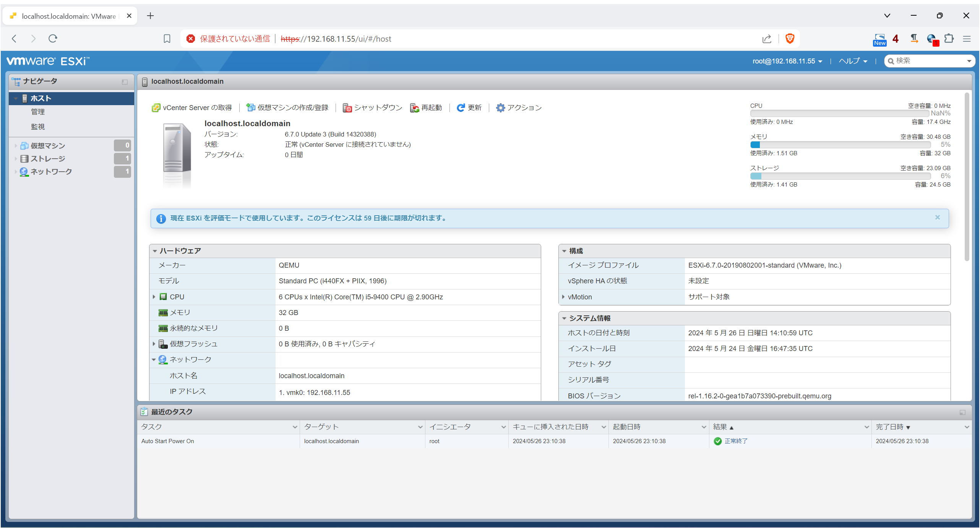Open the search field dropdown arrow

pyautogui.click(x=969, y=61)
